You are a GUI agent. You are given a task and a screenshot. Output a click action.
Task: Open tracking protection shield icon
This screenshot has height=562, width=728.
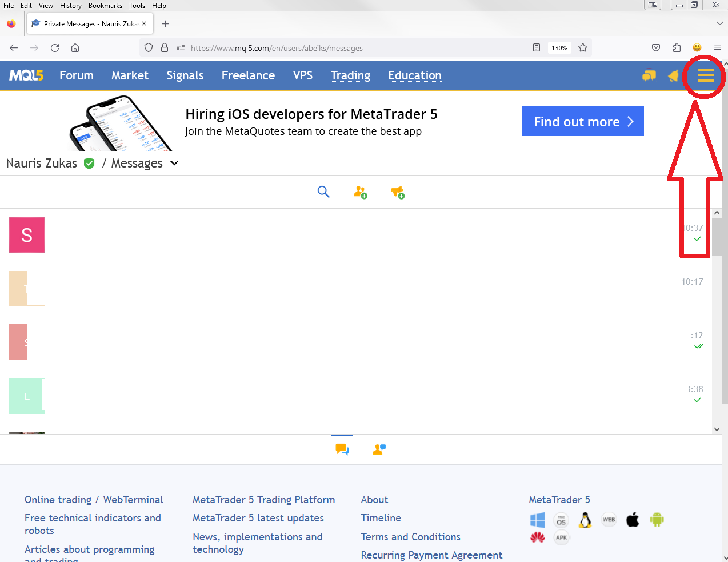[x=149, y=48]
